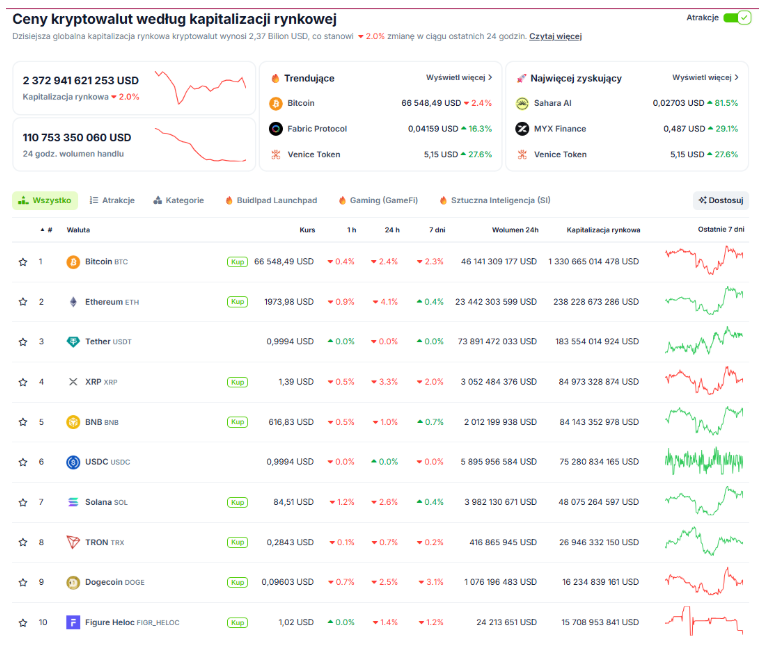Toggle the favorite star for XRP

click(23, 382)
